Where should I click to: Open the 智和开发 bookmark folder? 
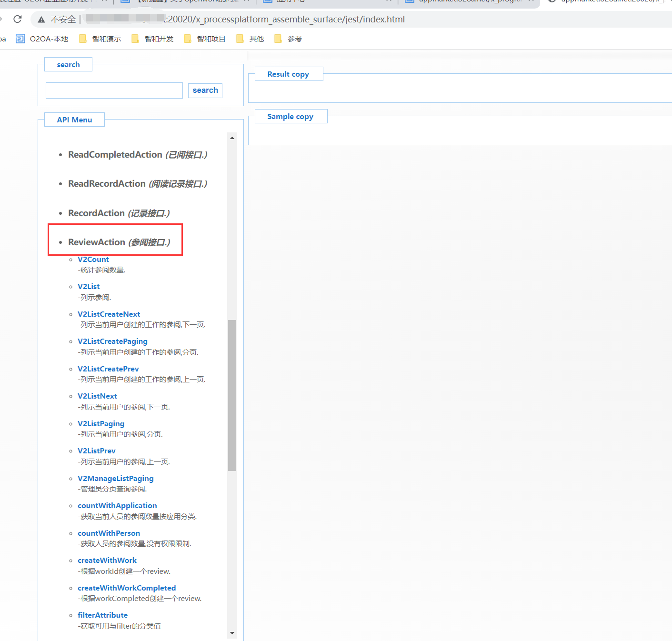tap(152, 39)
